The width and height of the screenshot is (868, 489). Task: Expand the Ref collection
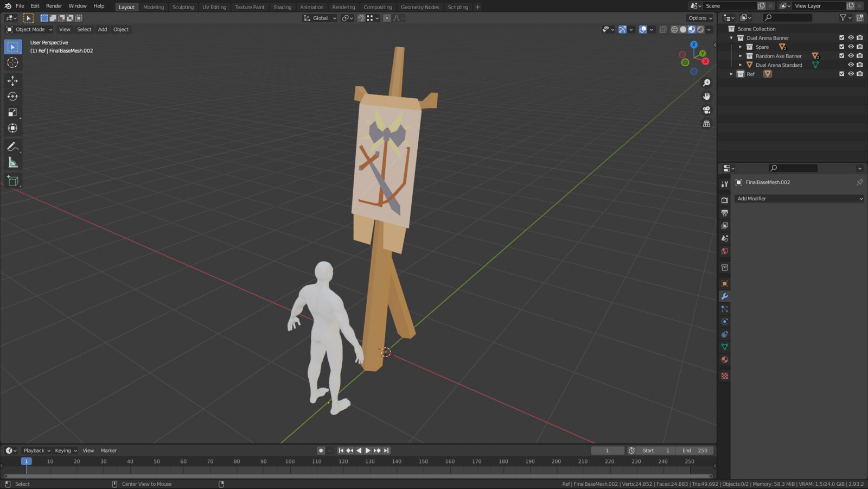point(731,74)
